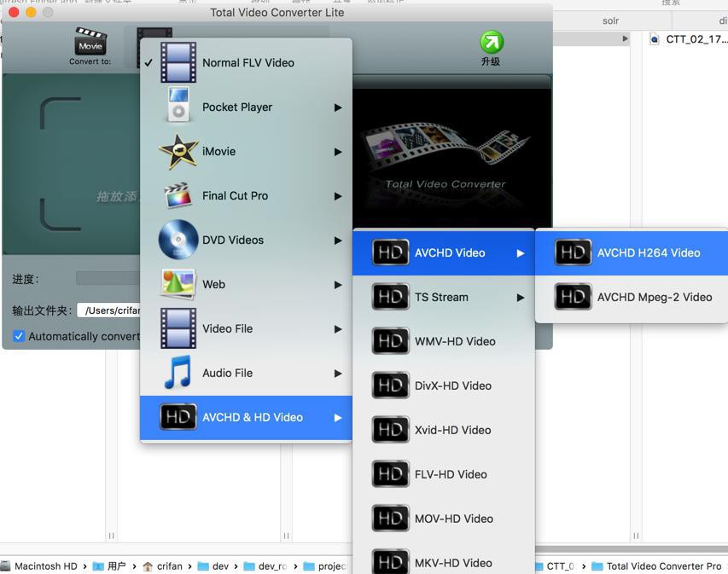This screenshot has width=728, height=574.
Task: Expand the AVCHD Video submenu arrow
Action: coord(521,253)
